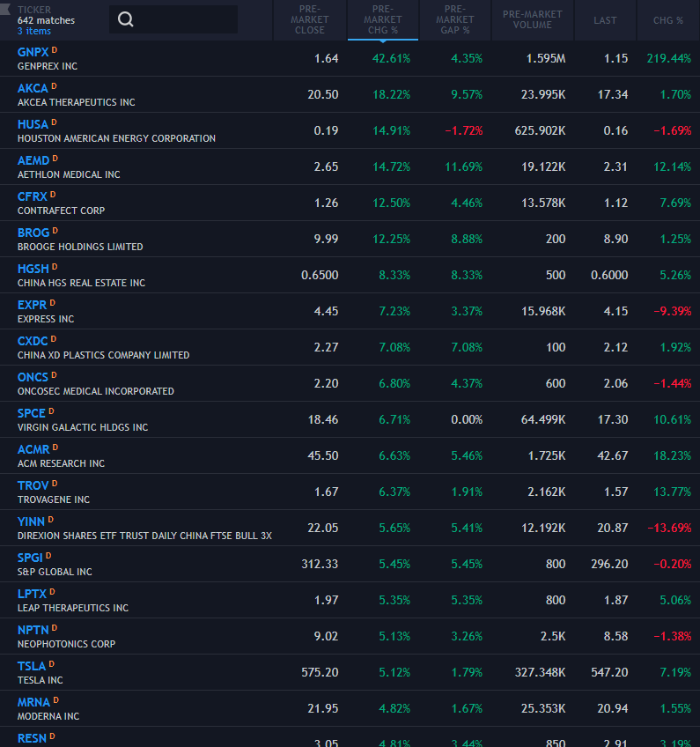Select VIRGIN GALACTIC HLDGS INC text
The image size is (700, 747).
[83, 427]
